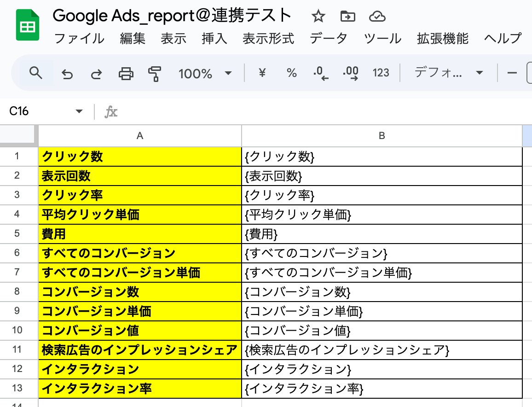
Task: Open the Google Sheets home icon
Action: tap(28, 25)
